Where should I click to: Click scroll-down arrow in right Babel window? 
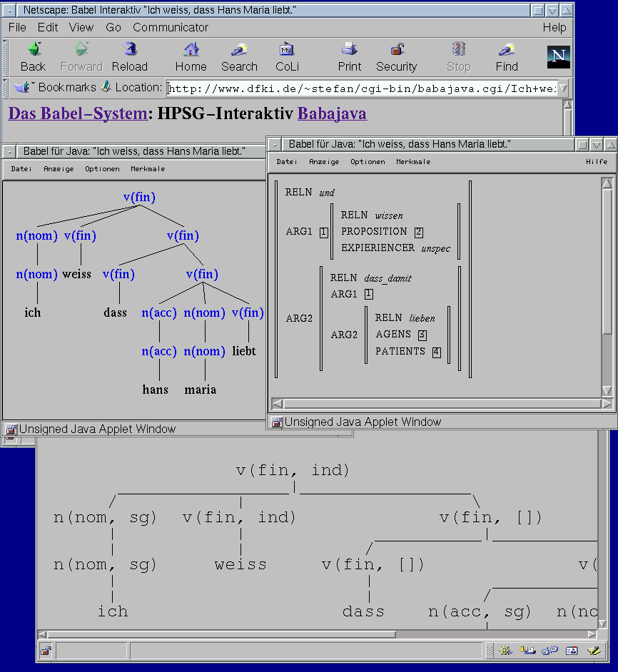click(x=607, y=390)
